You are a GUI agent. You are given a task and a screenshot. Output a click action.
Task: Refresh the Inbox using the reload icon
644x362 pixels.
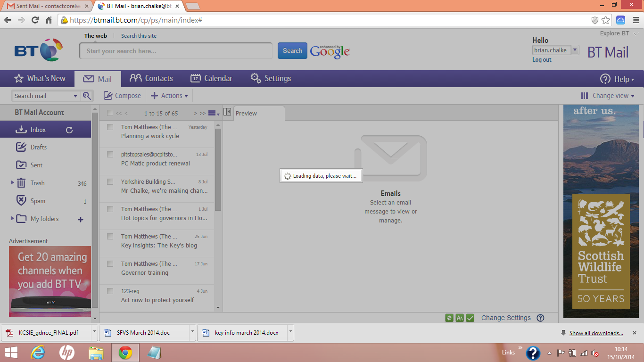[x=69, y=130]
